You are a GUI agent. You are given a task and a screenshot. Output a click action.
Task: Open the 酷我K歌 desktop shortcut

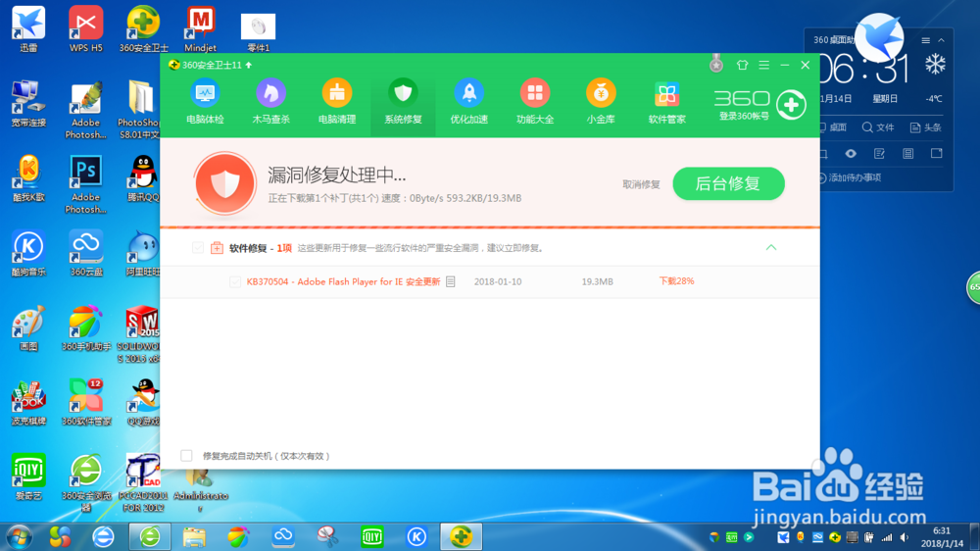pos(28,178)
